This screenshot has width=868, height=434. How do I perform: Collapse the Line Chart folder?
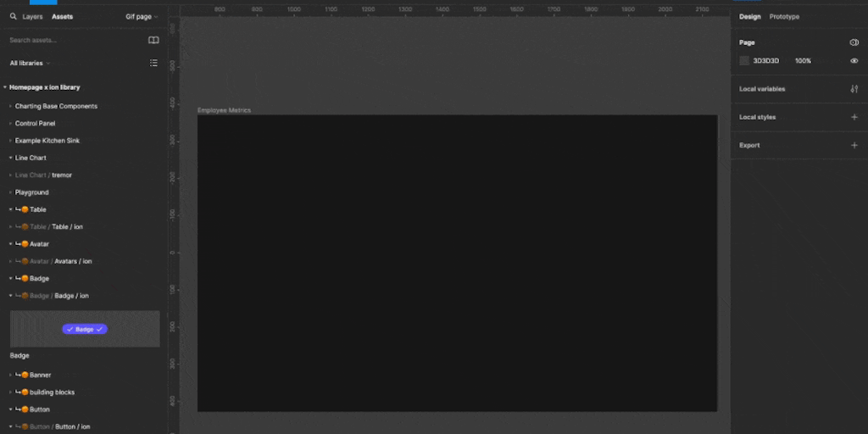[x=10, y=158]
